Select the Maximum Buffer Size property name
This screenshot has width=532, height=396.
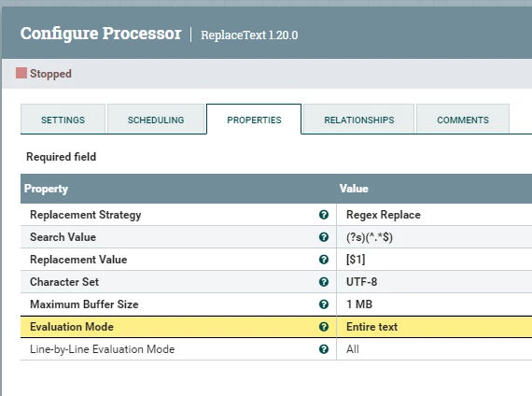84,304
